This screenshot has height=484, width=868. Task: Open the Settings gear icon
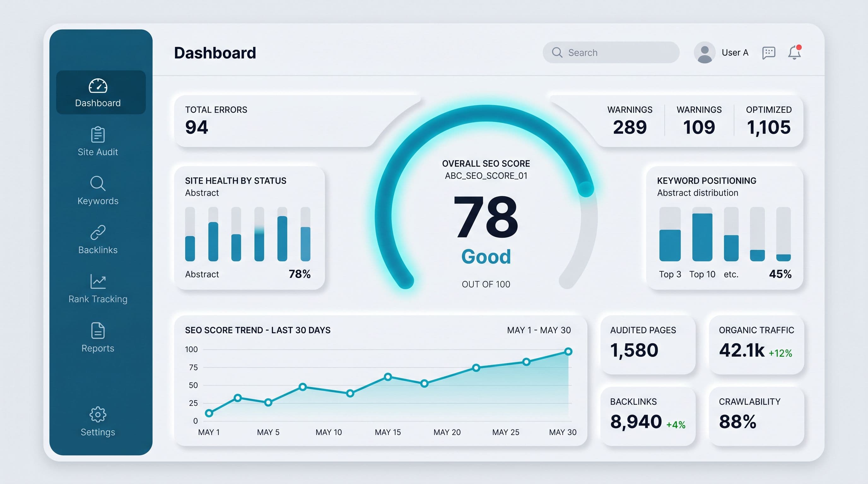click(98, 414)
